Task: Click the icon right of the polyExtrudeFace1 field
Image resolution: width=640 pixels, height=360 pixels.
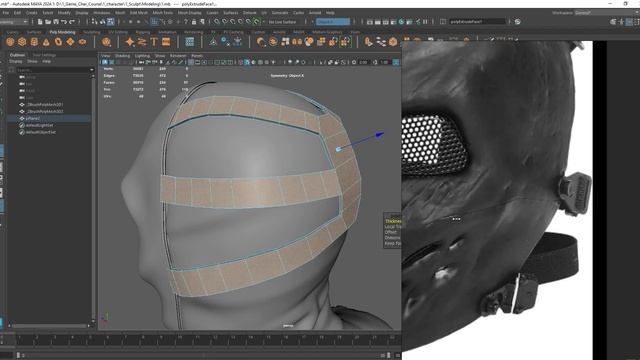Action: point(518,22)
